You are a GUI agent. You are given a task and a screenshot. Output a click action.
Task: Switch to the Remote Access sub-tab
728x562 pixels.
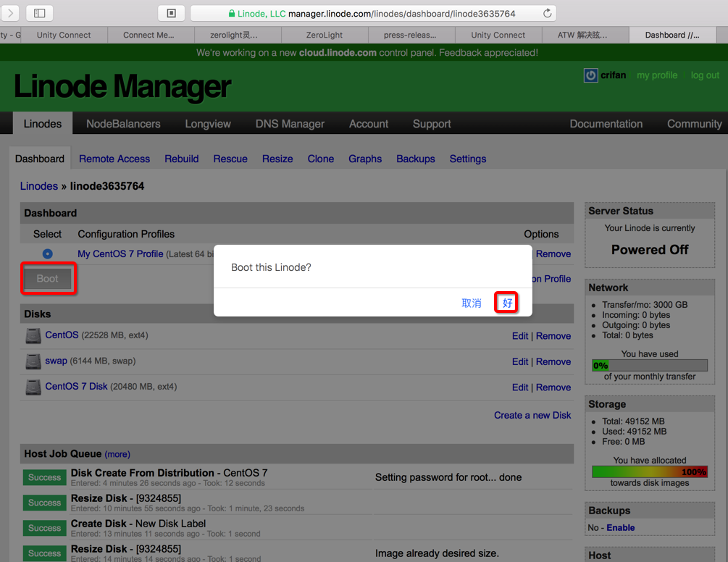coord(114,159)
